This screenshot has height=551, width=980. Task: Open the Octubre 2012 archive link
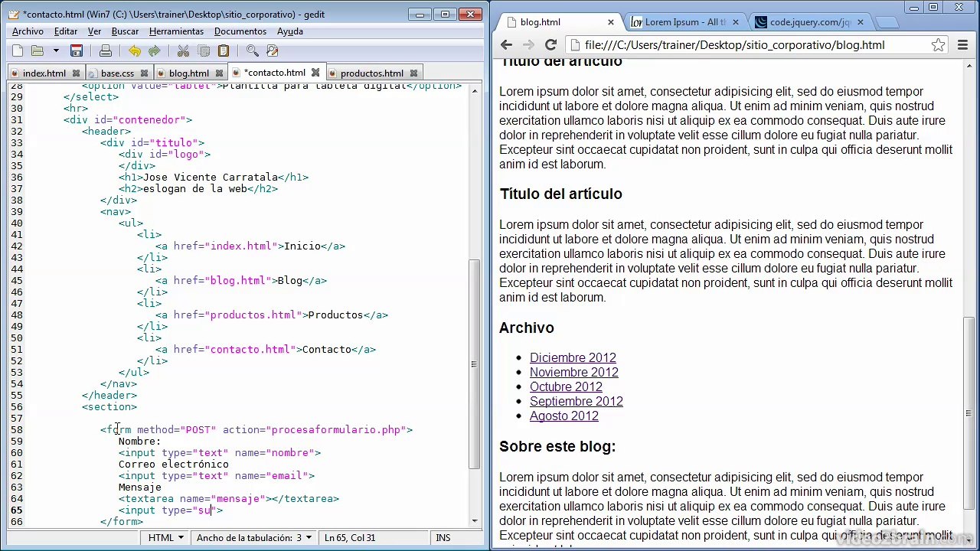coord(566,386)
